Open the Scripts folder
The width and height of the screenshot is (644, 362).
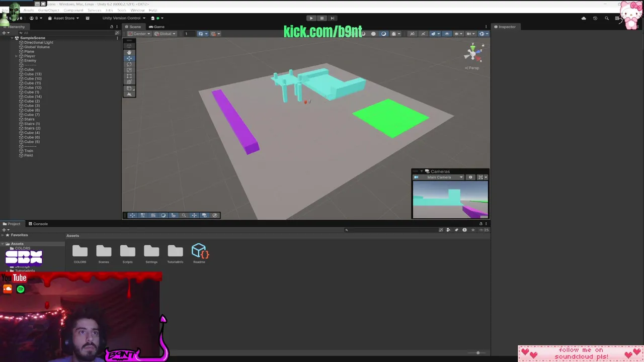click(x=127, y=253)
